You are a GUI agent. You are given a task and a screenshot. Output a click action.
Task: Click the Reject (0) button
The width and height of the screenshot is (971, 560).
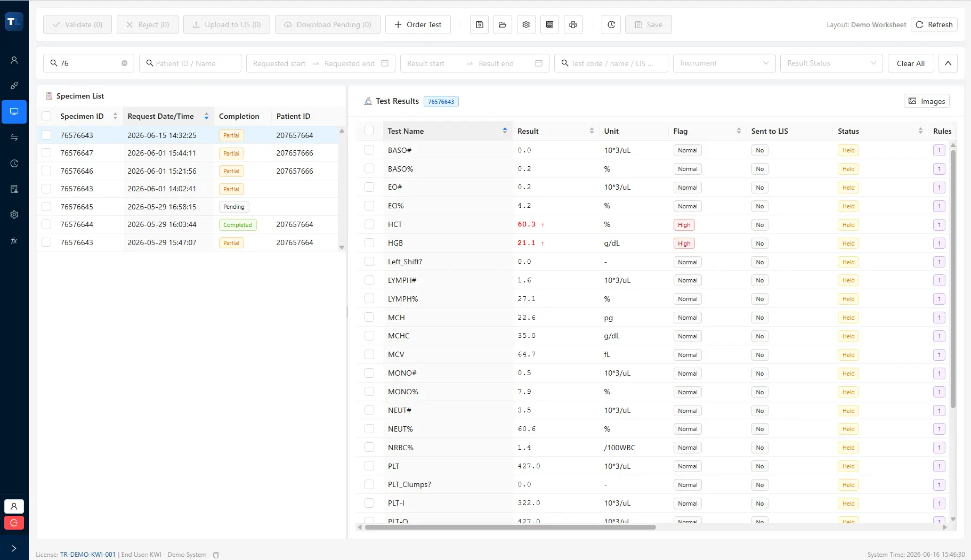[148, 25]
